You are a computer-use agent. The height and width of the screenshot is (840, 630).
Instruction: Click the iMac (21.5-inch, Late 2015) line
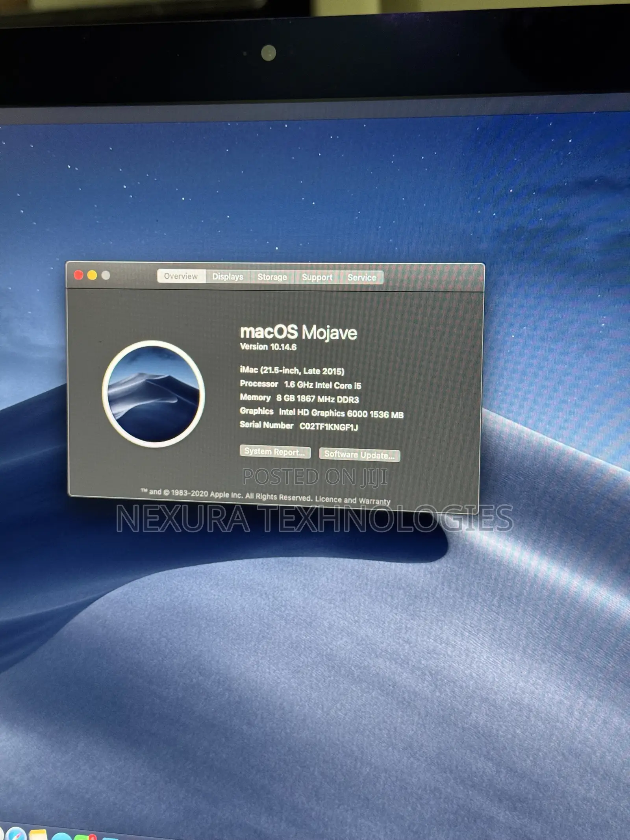292,370
